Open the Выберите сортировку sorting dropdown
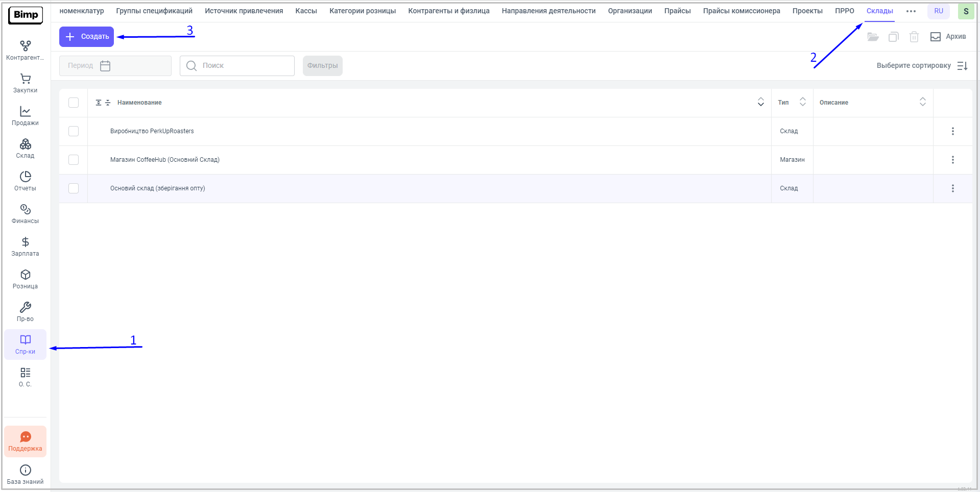The image size is (980, 492). pos(921,66)
